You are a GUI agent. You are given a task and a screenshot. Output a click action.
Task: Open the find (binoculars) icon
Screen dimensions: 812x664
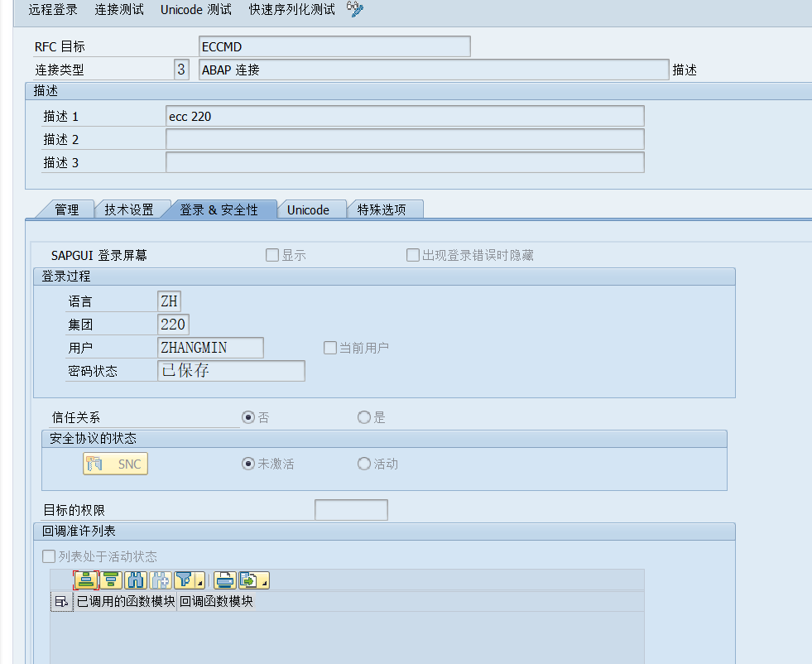(x=135, y=580)
